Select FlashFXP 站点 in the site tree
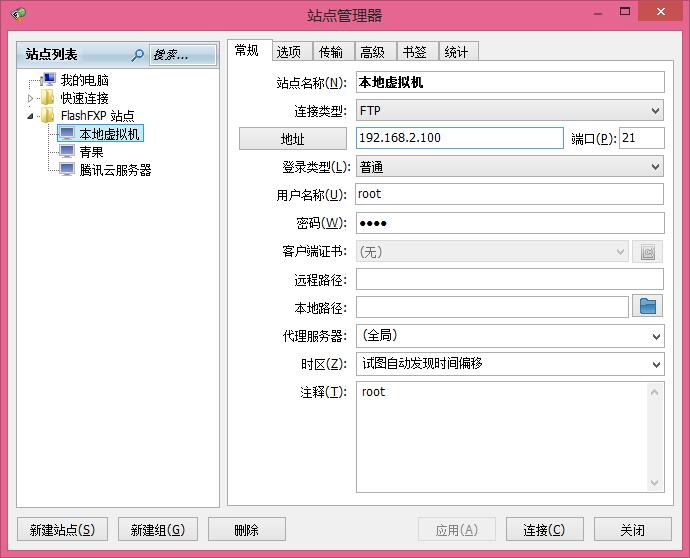Viewport: 690px width, 558px height. click(98, 116)
